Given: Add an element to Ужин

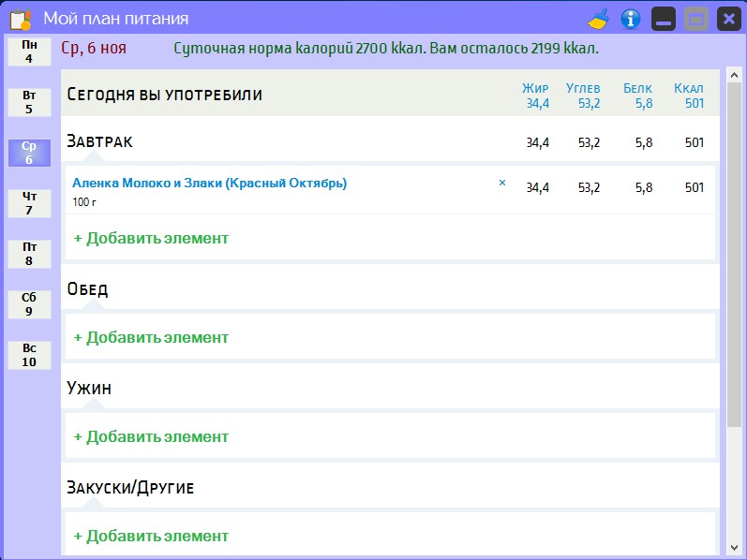Looking at the screenshot, I should point(151,436).
